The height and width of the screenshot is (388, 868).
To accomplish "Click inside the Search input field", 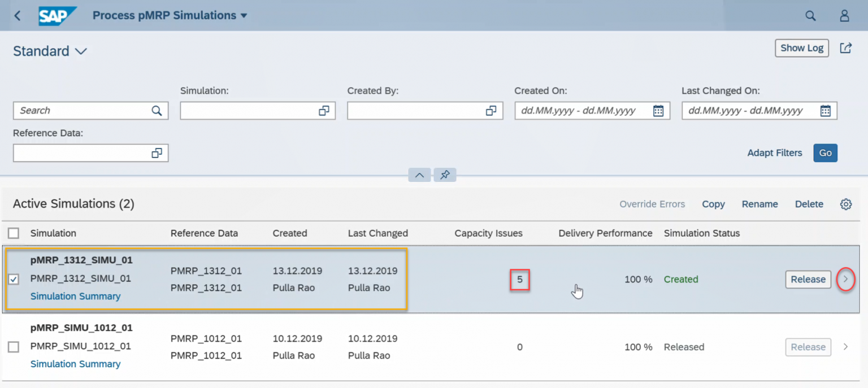I will pyautogui.click(x=79, y=111).
